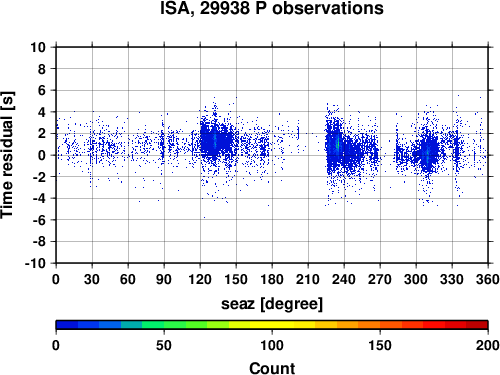
Task: Select the dark blue end of colorbar
Action: (67, 325)
